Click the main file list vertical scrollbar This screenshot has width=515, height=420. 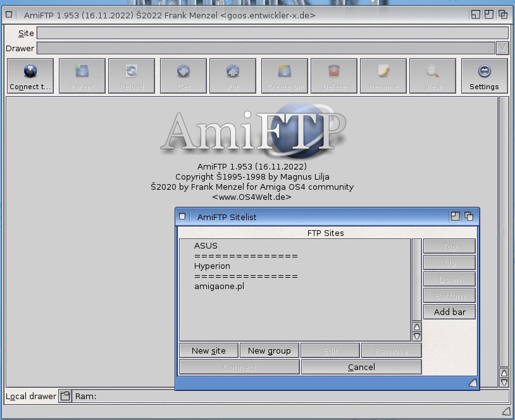[504, 232]
